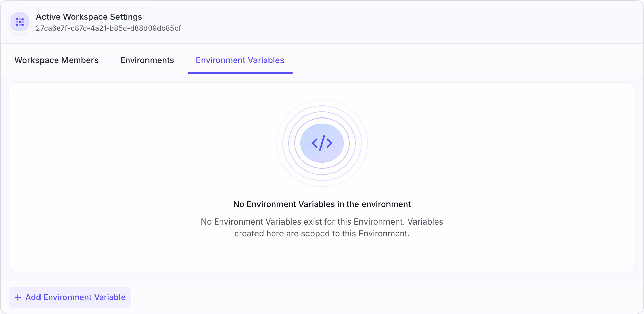Click the Add Environment Variable button
This screenshot has height=314, width=644.
coord(70,297)
